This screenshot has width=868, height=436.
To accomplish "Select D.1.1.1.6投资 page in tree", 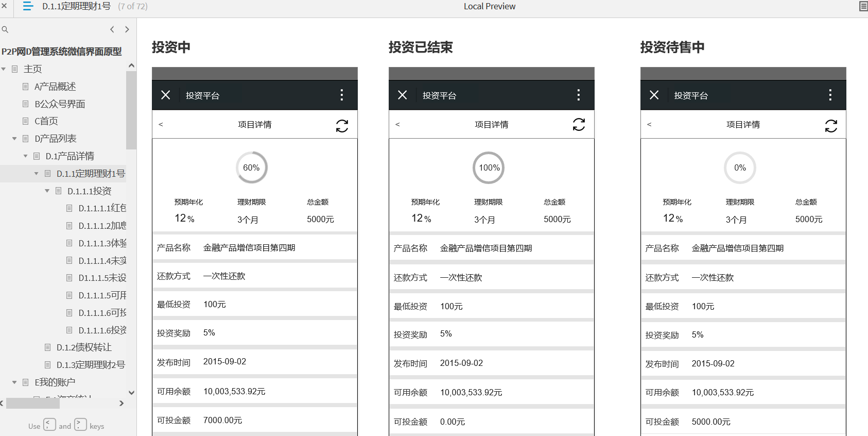I will coord(102,330).
